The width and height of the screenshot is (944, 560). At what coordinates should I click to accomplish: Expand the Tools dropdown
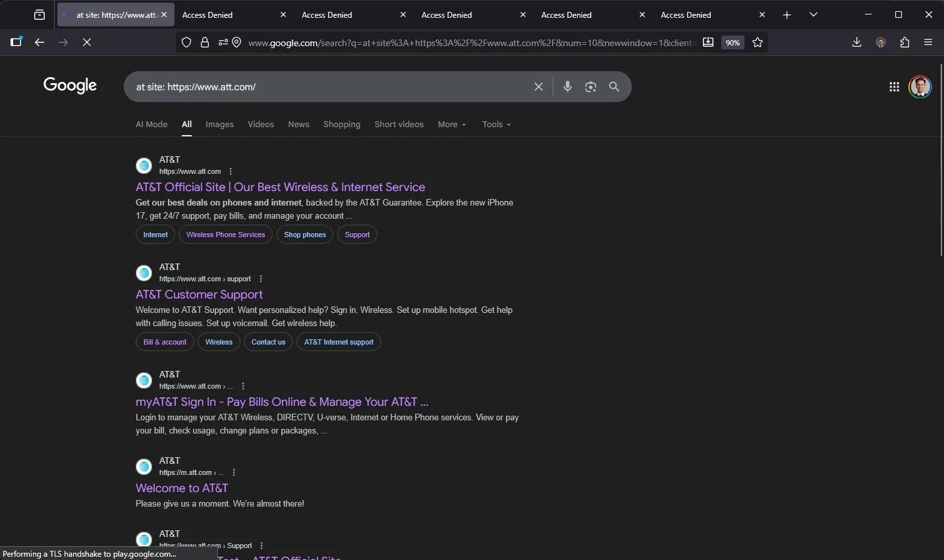(496, 125)
